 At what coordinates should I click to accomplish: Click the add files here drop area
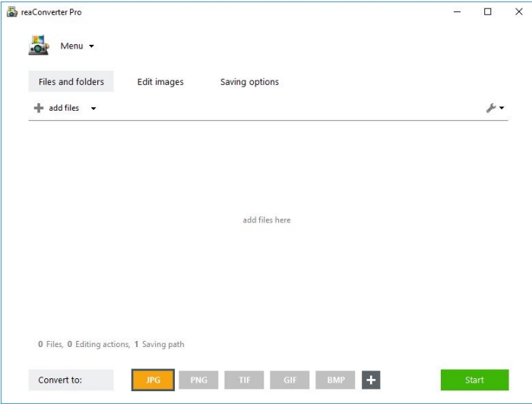point(267,220)
